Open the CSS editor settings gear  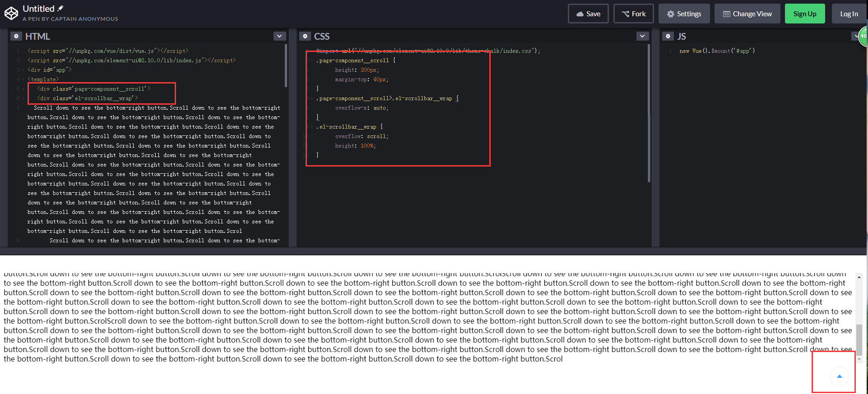[305, 36]
